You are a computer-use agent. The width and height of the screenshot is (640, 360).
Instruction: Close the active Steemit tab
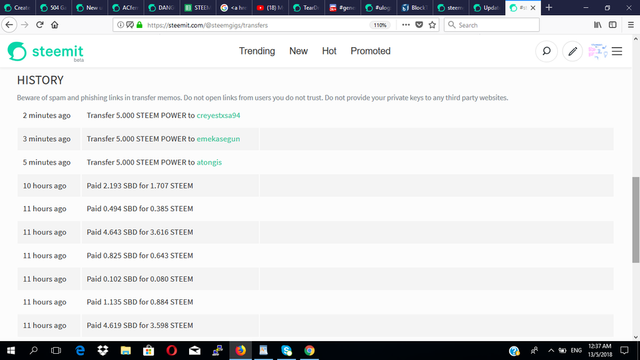[533, 8]
